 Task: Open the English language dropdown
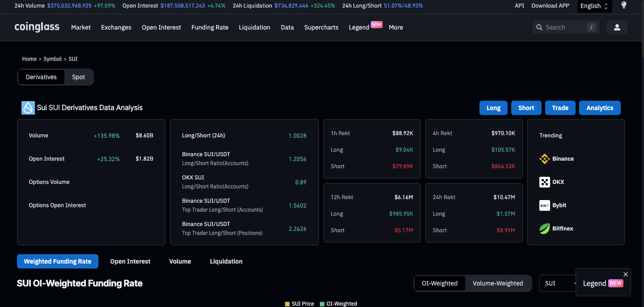(594, 6)
